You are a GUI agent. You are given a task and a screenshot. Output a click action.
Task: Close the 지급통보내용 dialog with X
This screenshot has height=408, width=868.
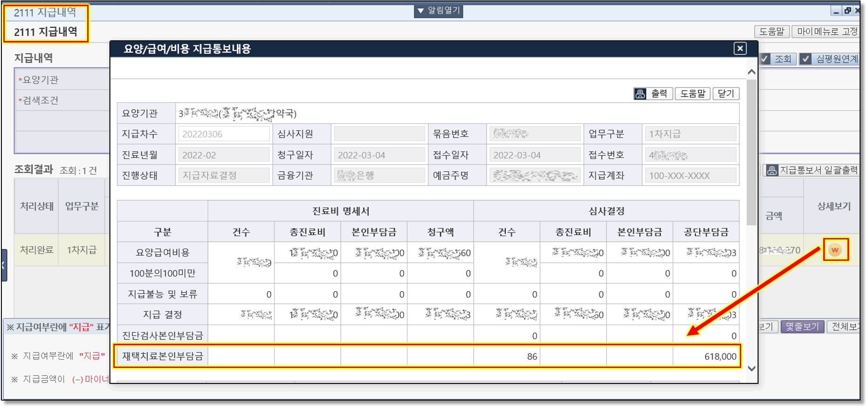pyautogui.click(x=740, y=48)
